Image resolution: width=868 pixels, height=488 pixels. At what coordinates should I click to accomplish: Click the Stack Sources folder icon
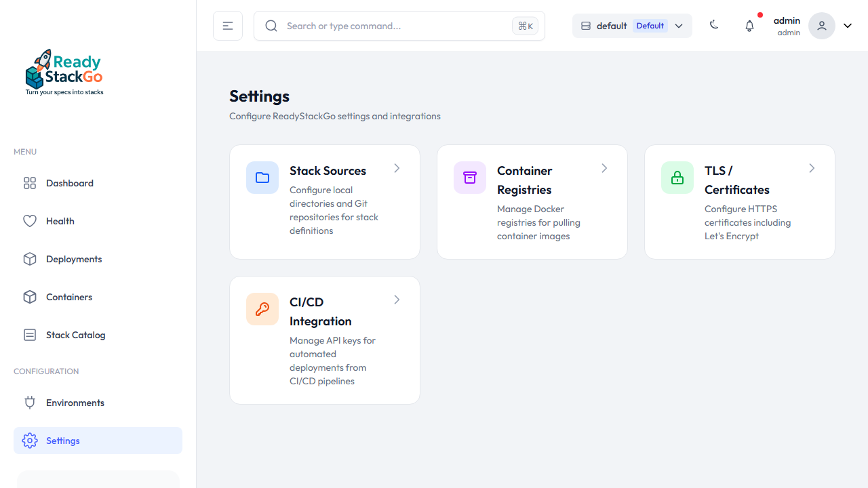(x=262, y=177)
